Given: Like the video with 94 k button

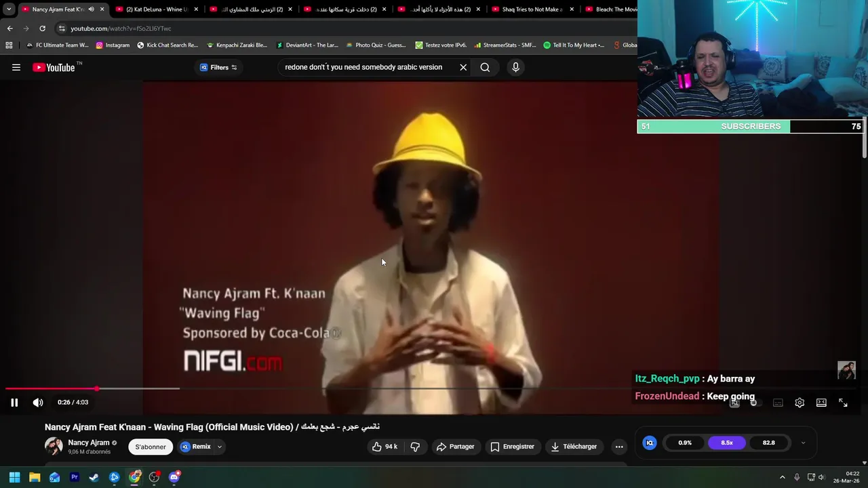Looking at the screenshot, I should click(384, 447).
